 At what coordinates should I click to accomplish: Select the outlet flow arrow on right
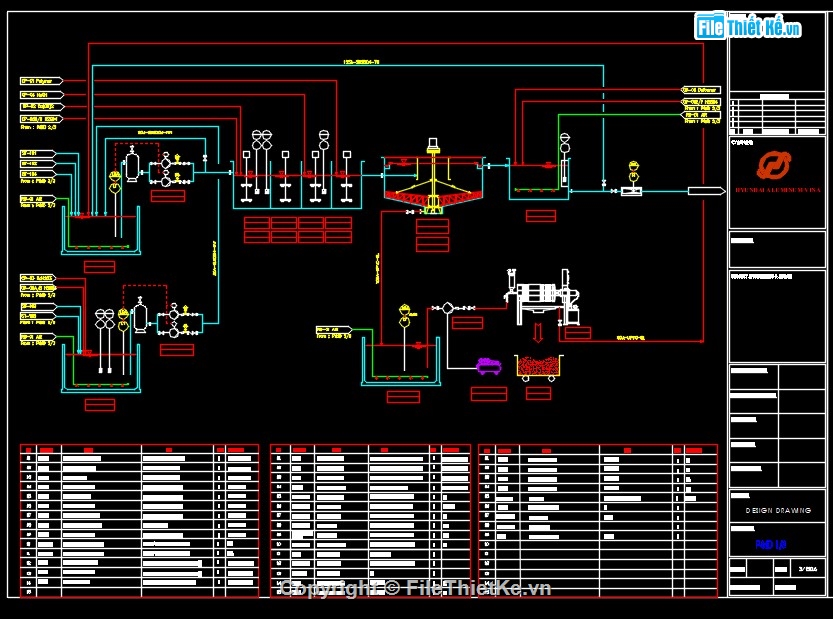tap(706, 191)
